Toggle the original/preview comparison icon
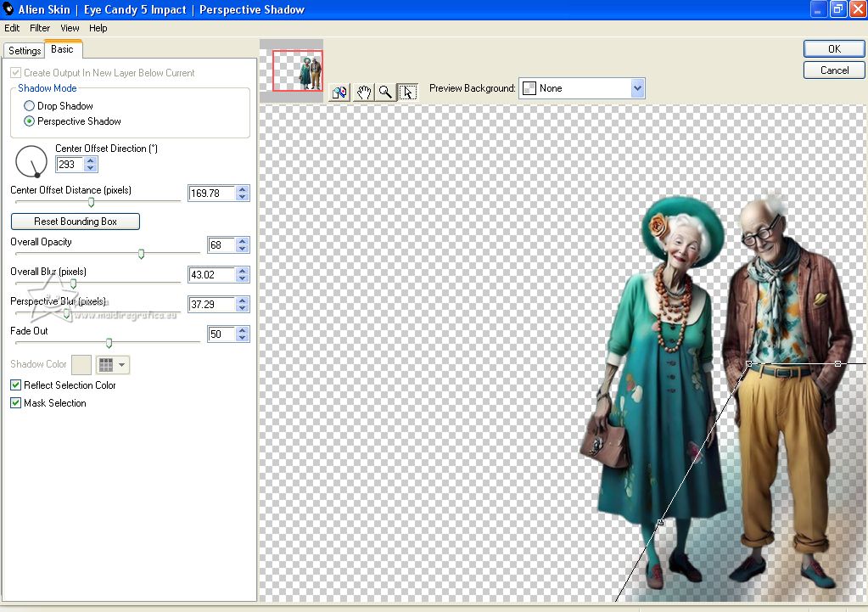 point(339,93)
